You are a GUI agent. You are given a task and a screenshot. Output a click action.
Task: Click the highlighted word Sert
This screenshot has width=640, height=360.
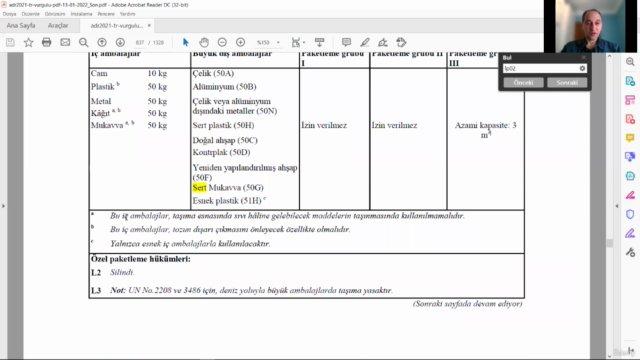pyautogui.click(x=200, y=187)
